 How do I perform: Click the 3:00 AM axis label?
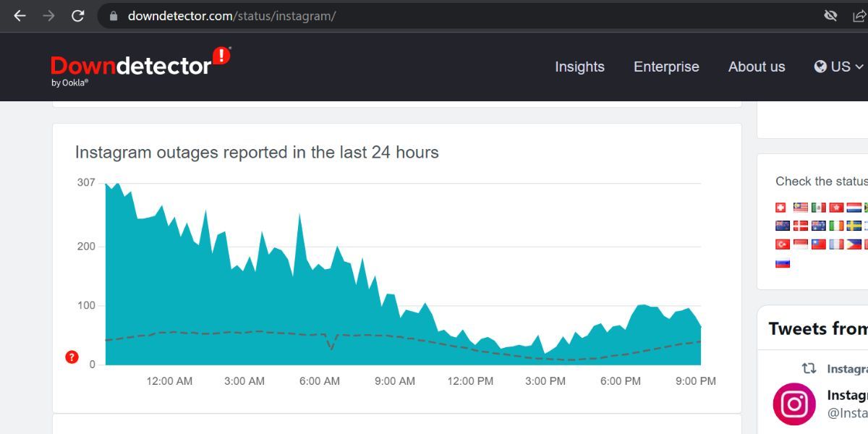244,381
